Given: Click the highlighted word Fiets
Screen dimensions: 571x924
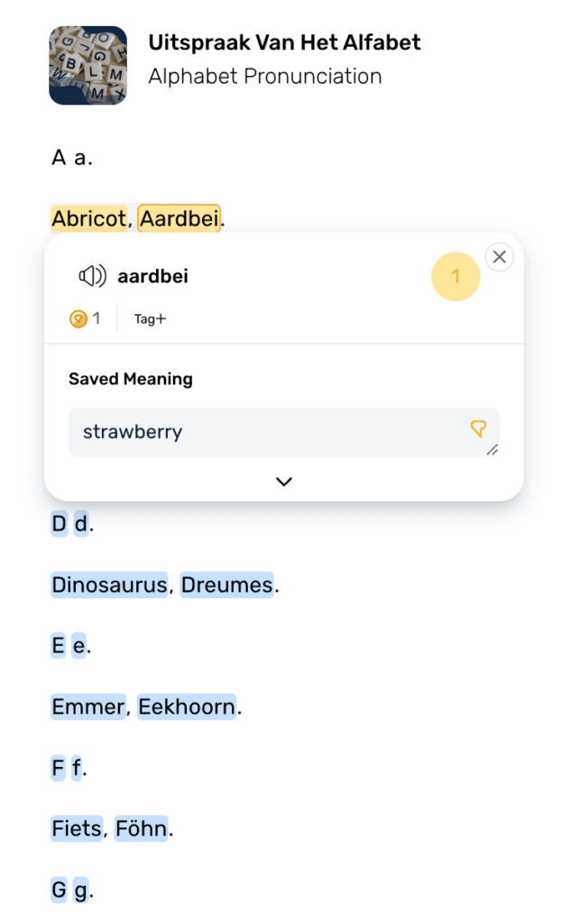Looking at the screenshot, I should pyautogui.click(x=76, y=828).
